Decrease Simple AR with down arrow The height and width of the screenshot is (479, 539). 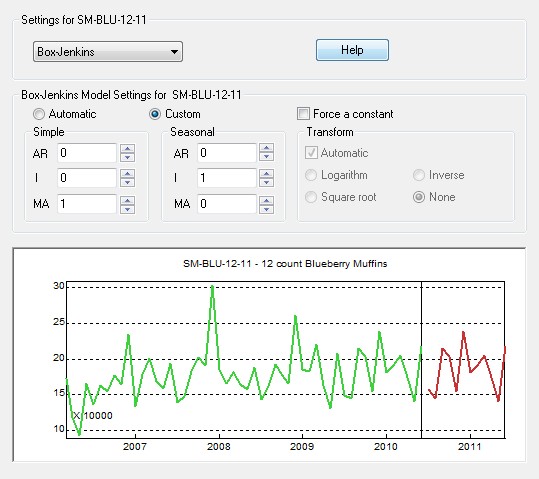[x=128, y=157]
